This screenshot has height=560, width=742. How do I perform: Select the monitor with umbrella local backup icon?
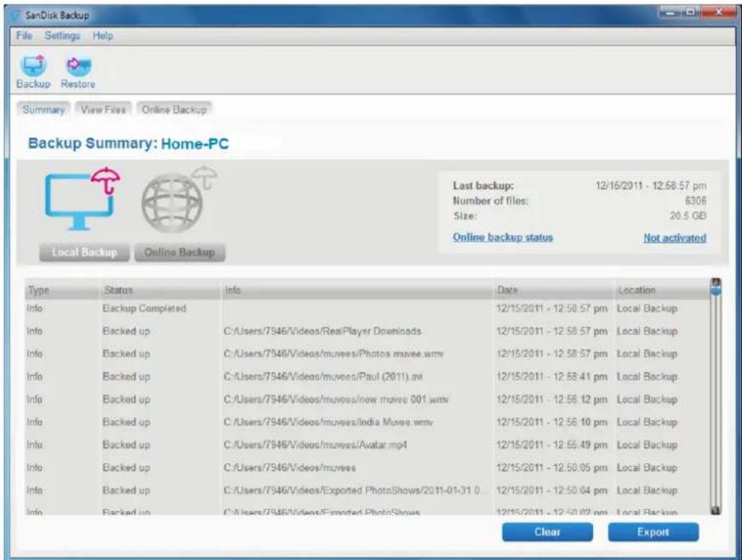tap(83, 199)
